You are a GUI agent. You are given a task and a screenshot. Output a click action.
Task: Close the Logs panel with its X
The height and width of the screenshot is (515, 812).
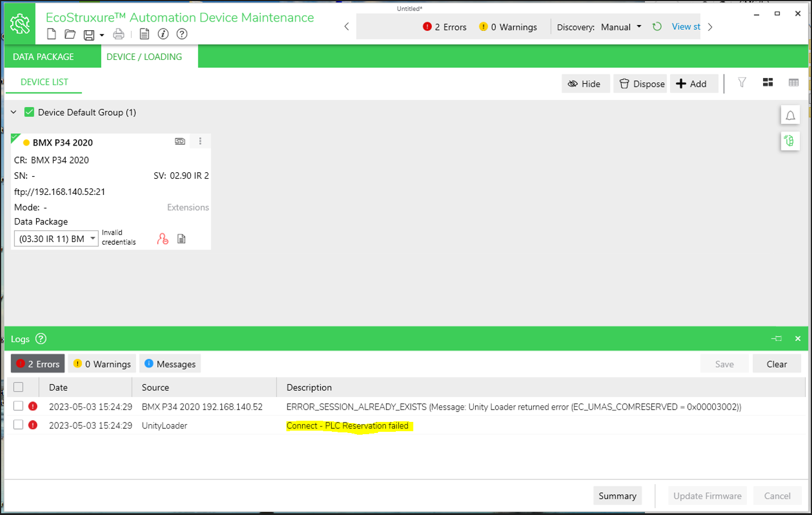[x=798, y=339]
